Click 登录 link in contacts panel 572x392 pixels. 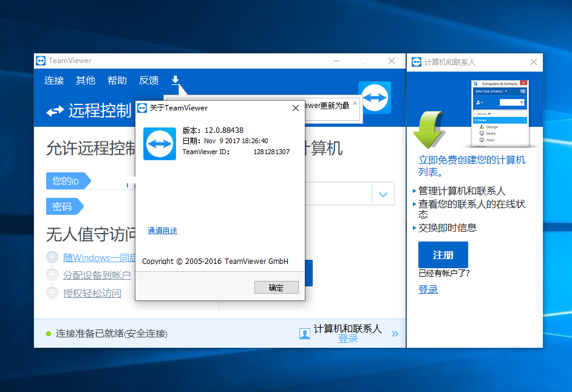click(428, 289)
